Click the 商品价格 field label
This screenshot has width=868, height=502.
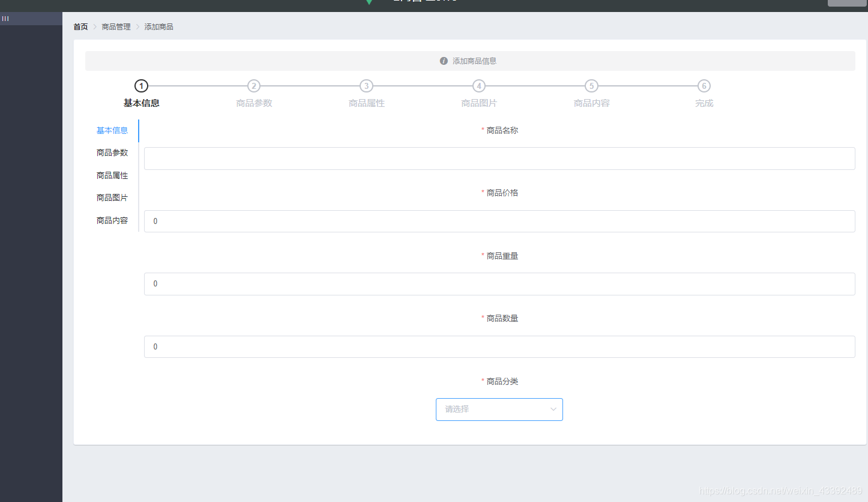[502, 193]
